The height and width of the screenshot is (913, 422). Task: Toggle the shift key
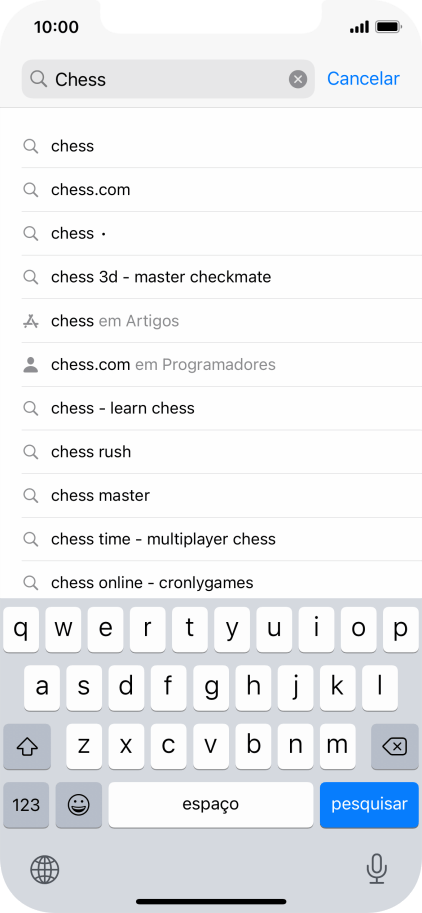27,746
